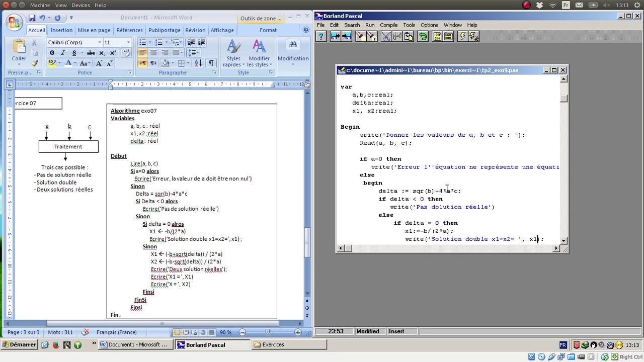Click the Run lightning icon in Borland
This screenshot has width=644, height=362.
tap(462, 36)
